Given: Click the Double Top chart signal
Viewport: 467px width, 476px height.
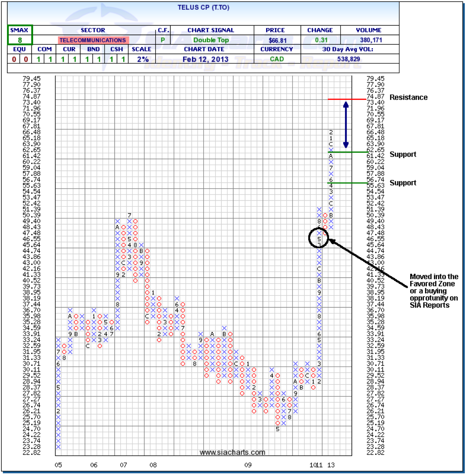Looking at the screenshot, I should [x=211, y=40].
